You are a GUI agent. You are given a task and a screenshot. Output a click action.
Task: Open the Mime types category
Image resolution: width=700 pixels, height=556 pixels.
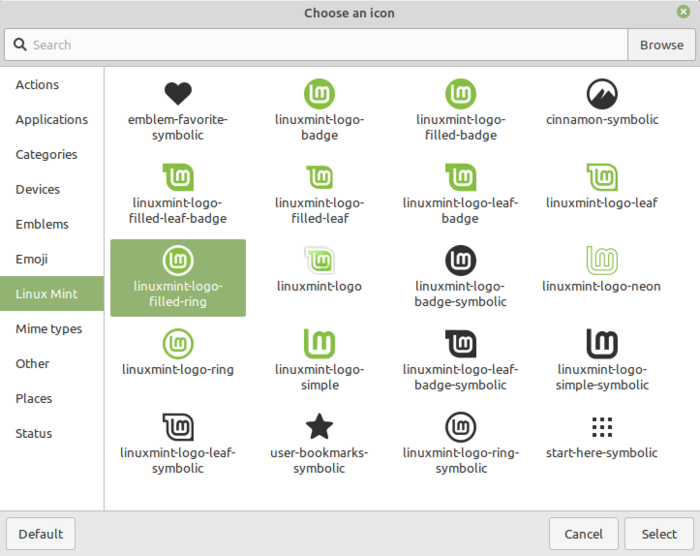point(49,329)
